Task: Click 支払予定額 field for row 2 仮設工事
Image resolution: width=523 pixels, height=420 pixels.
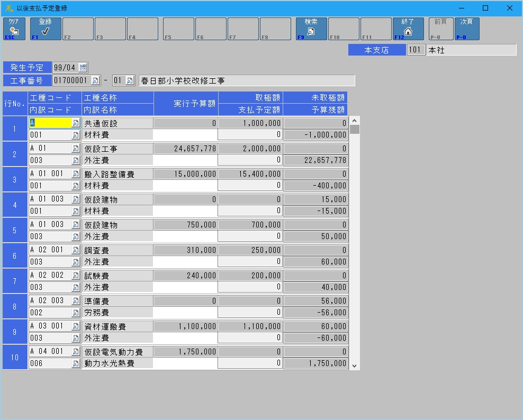Action: [x=250, y=160]
